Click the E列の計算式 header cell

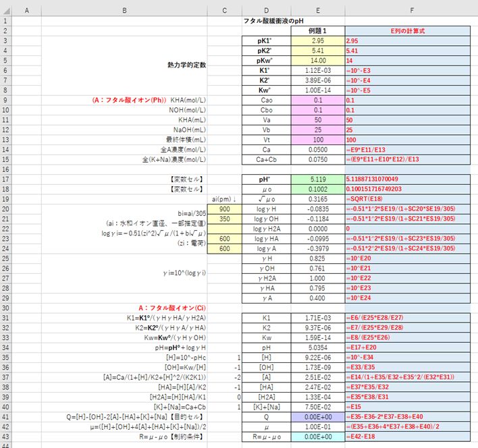408,31
